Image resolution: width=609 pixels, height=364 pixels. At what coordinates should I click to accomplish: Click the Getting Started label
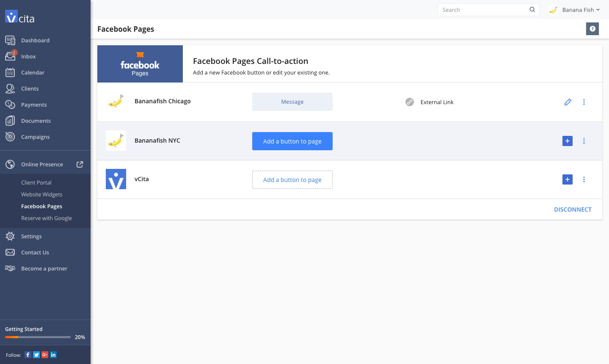[x=24, y=329]
